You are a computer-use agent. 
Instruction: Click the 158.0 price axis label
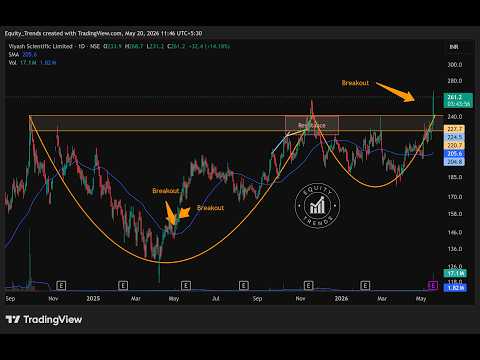tap(455, 214)
